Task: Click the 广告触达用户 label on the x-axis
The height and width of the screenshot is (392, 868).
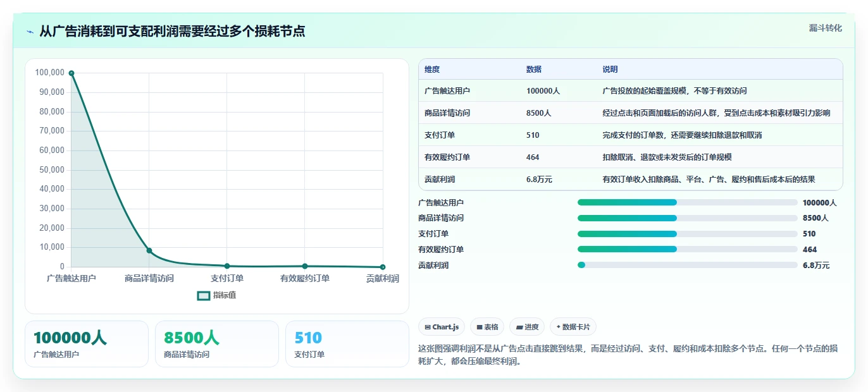Action: pyautogui.click(x=71, y=278)
